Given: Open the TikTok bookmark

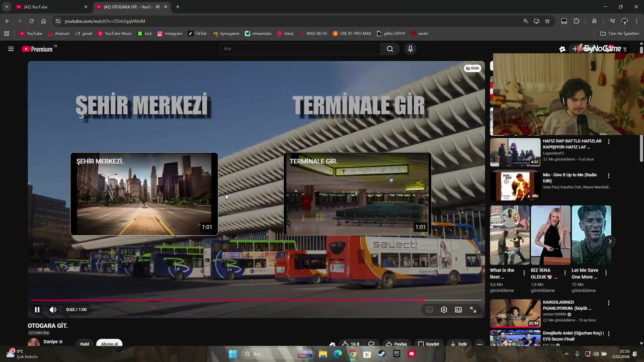Looking at the screenshot, I should point(197,34).
